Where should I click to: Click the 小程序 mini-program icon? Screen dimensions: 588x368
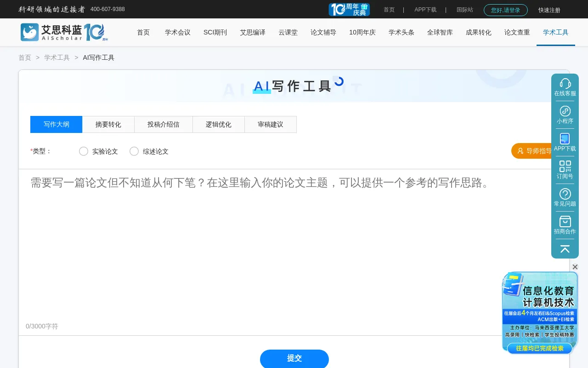(x=565, y=111)
